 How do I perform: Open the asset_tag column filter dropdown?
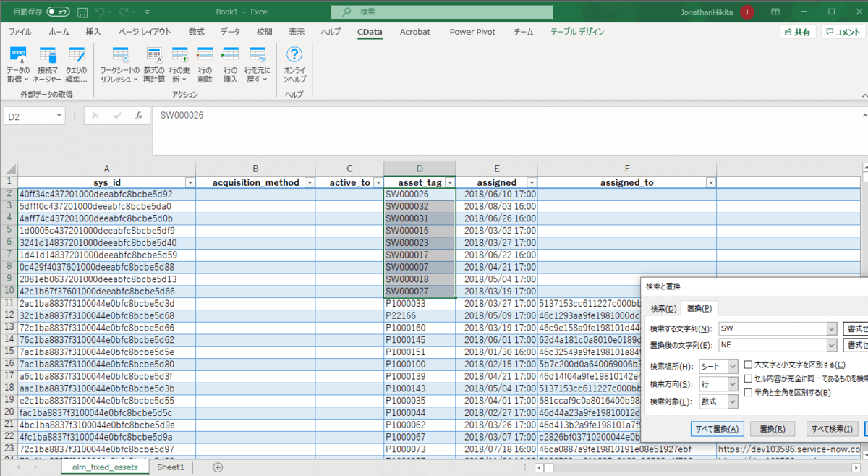pos(448,183)
